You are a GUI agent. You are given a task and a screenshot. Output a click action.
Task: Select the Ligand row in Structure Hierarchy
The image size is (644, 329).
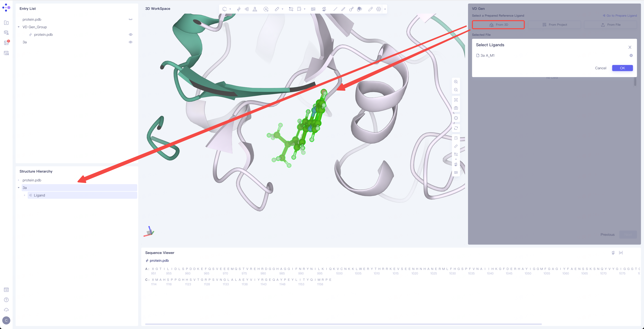pos(82,195)
